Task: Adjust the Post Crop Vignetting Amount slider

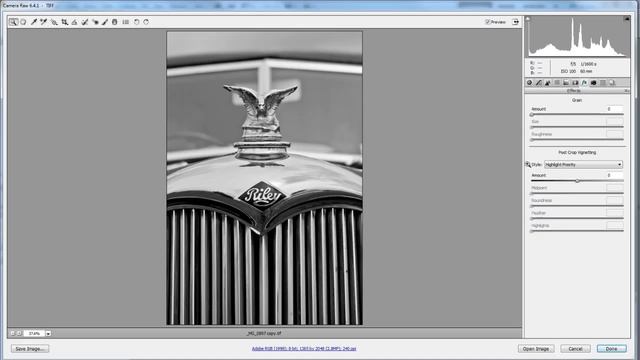Action: [x=577, y=181]
